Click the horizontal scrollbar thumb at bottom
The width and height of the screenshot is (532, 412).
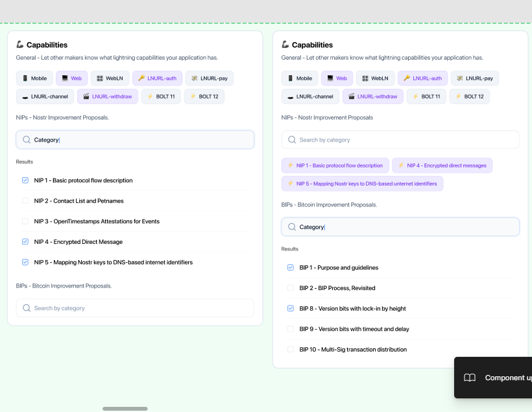click(x=125, y=409)
